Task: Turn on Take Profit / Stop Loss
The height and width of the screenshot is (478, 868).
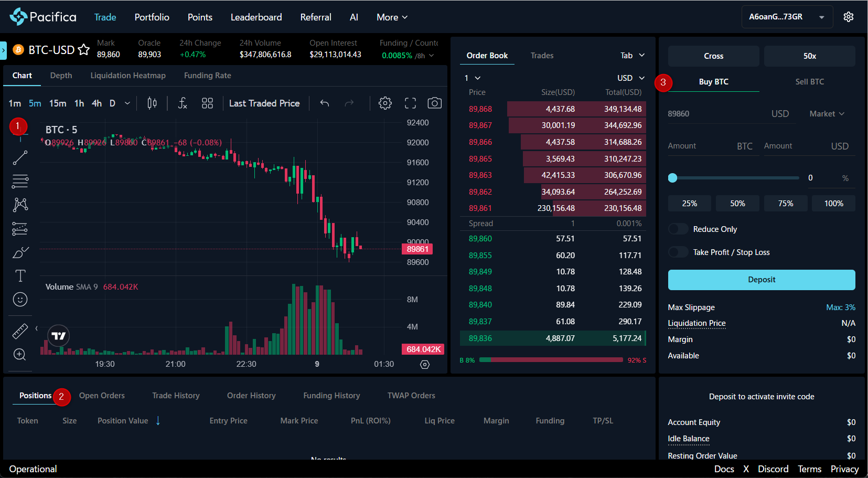Action: (x=678, y=252)
